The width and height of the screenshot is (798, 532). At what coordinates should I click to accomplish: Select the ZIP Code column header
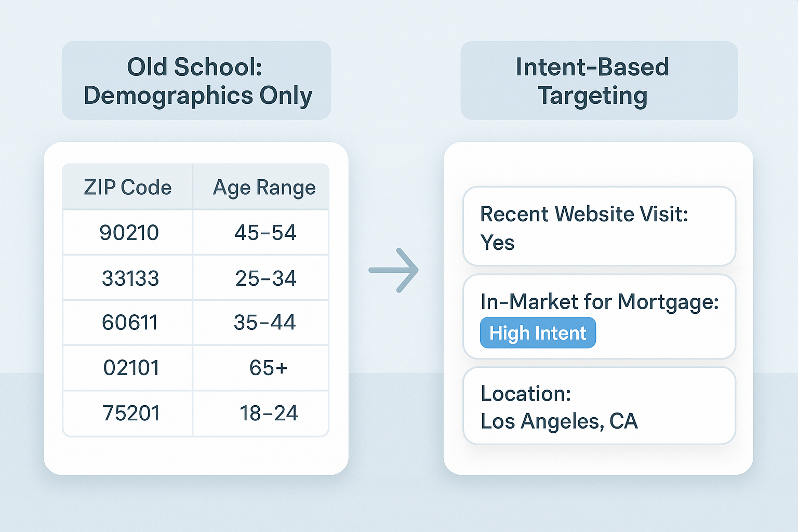pos(127,187)
